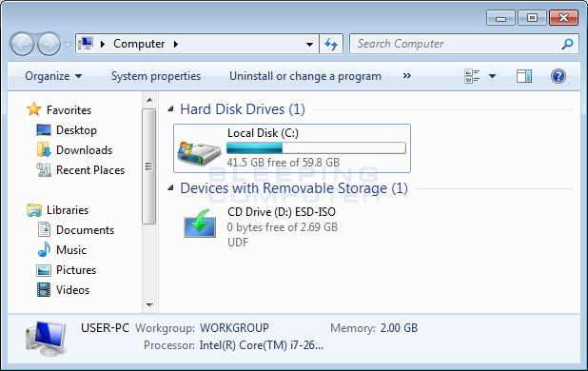This screenshot has height=371, width=588.
Task: Click the navigation pane scrollbar thumb
Action: [x=148, y=166]
